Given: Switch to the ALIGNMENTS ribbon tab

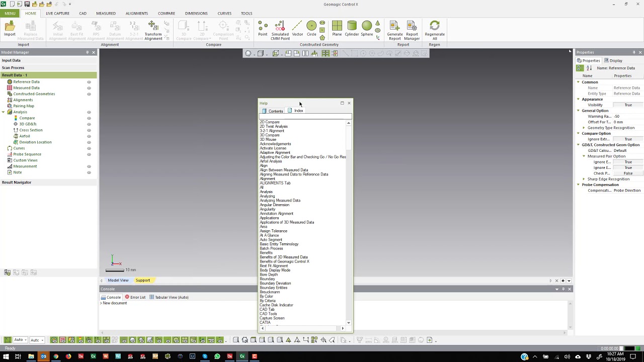Looking at the screenshot, I should pyautogui.click(x=137, y=13).
